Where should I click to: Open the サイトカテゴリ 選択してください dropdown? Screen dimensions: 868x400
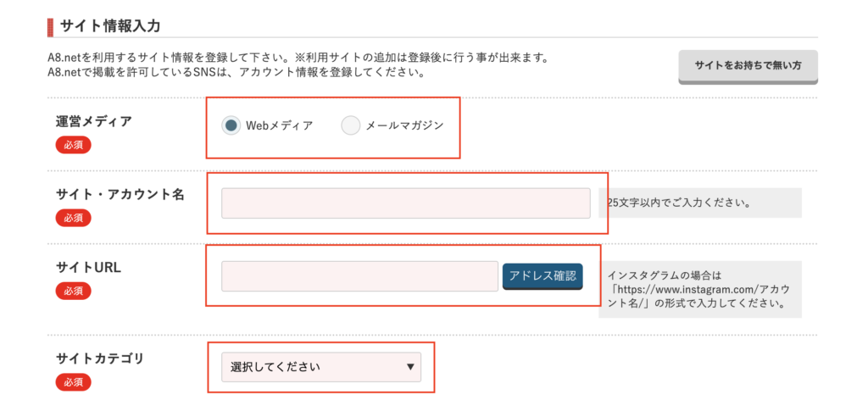pos(321,367)
